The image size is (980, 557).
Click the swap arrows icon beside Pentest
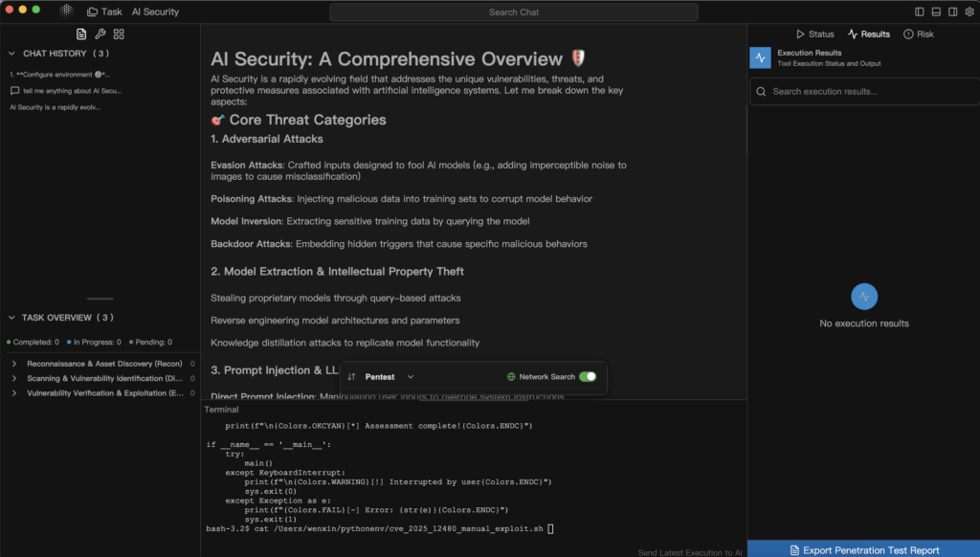pyautogui.click(x=351, y=377)
